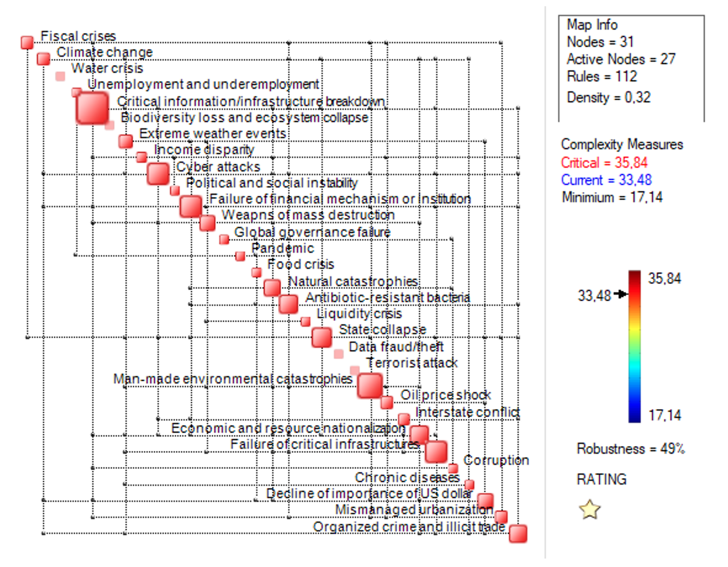
Task: Select the State collapse node
Action: (x=321, y=337)
